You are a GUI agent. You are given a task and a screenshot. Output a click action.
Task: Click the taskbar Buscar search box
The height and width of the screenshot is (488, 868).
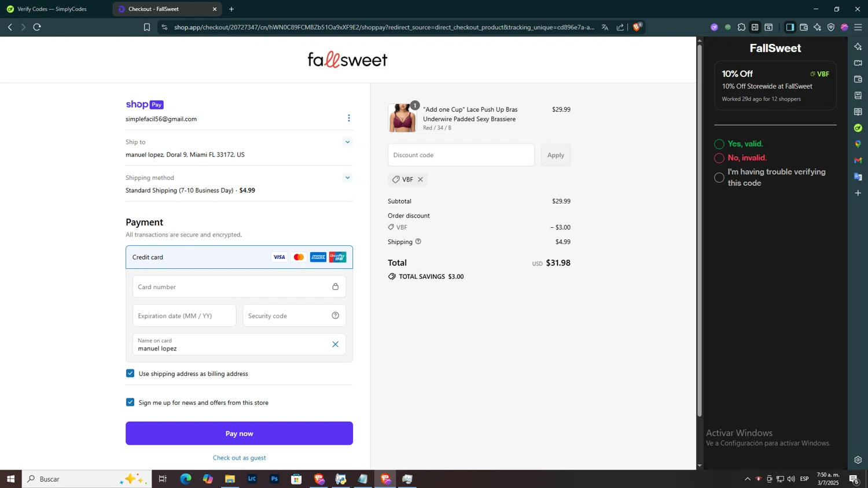coord(87,479)
